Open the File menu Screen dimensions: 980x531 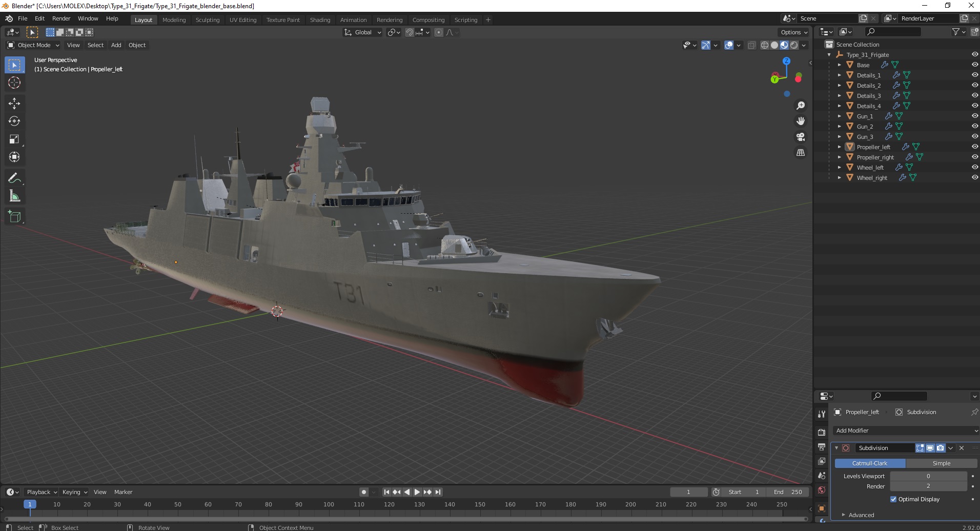click(x=23, y=18)
